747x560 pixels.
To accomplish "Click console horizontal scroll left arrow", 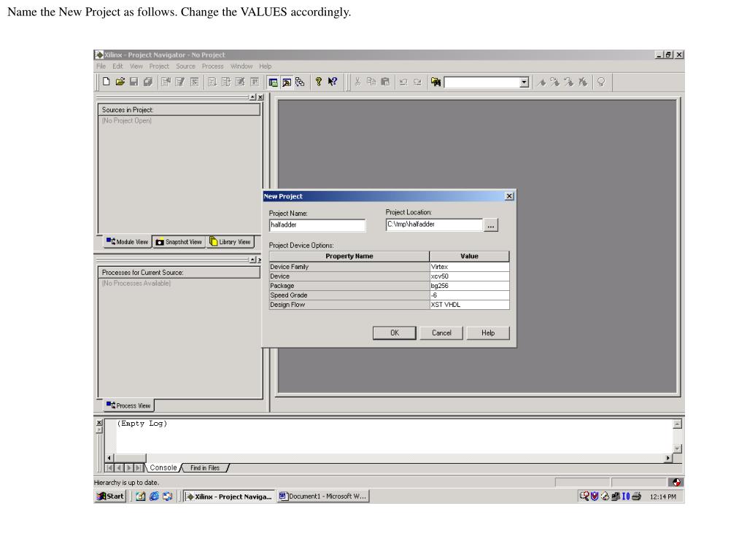I will pyautogui.click(x=109, y=458).
